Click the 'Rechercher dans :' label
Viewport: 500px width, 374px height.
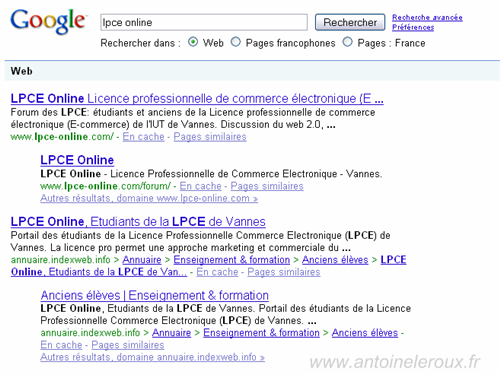pyautogui.click(x=141, y=43)
